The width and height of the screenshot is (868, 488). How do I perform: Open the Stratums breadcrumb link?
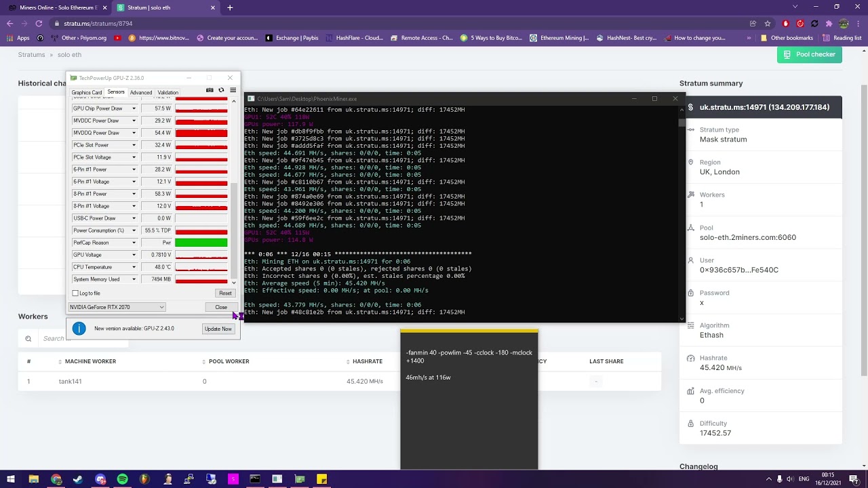pyautogui.click(x=31, y=55)
